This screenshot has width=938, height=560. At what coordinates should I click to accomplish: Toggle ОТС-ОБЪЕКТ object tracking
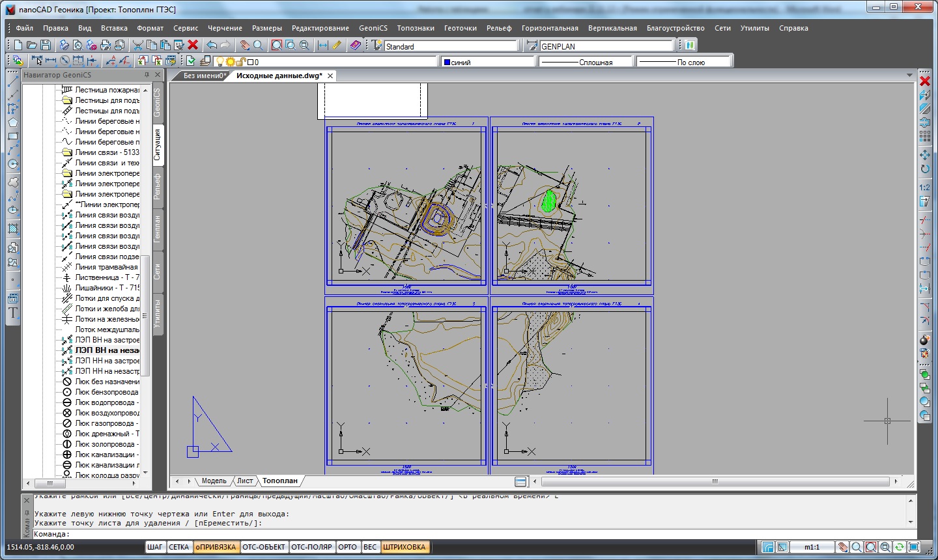(x=264, y=547)
